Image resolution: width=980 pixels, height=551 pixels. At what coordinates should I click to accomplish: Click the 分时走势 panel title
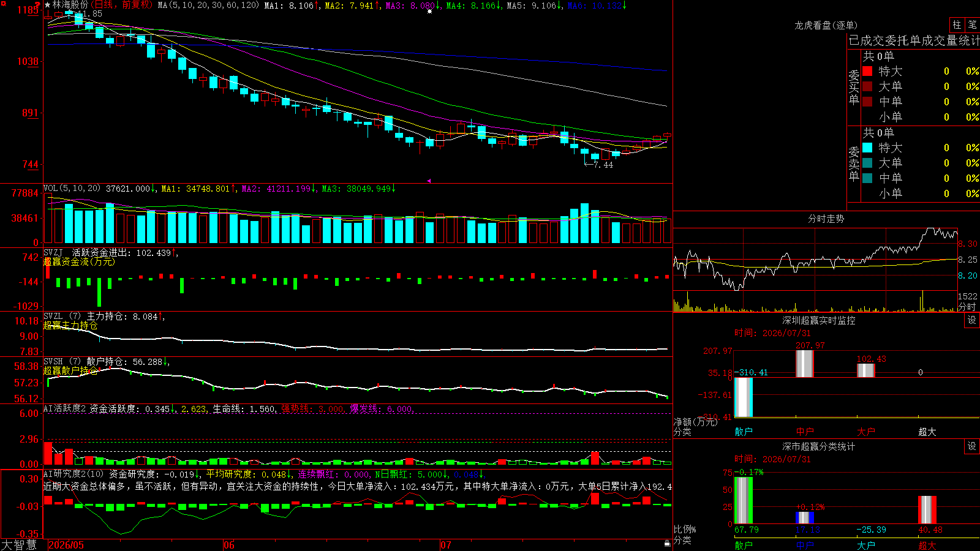click(826, 219)
